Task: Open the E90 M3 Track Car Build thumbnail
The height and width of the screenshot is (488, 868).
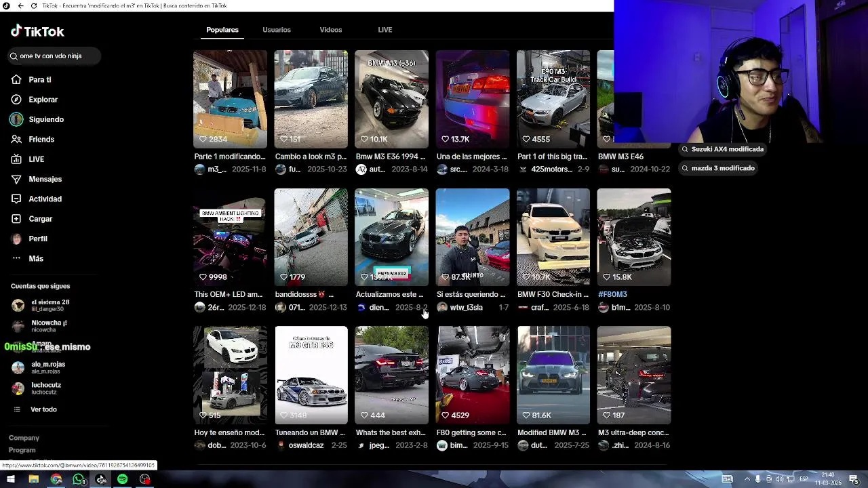Action: click(x=553, y=99)
